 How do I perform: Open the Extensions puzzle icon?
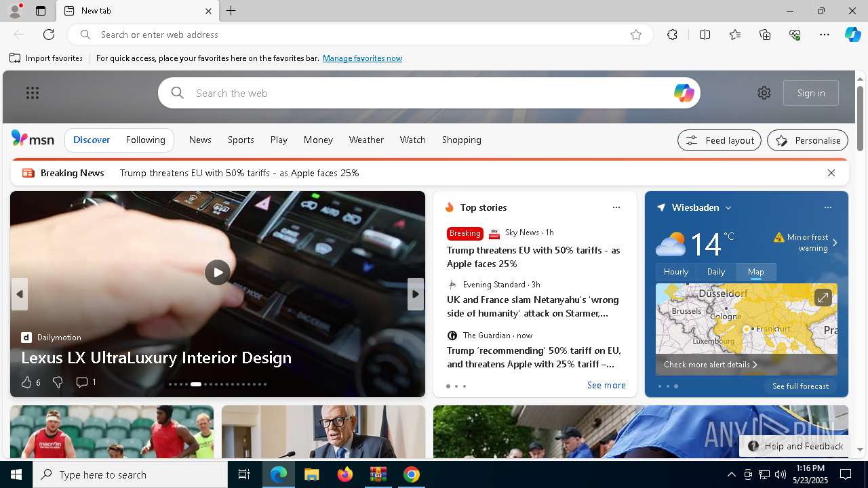pos(672,35)
